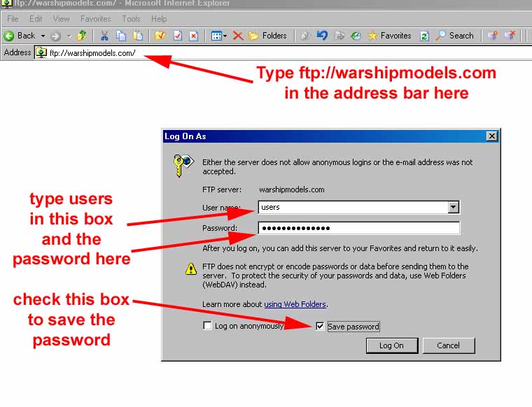The image size is (532, 407).
Task: Click the Cancel button in dialog
Action: tap(448, 345)
